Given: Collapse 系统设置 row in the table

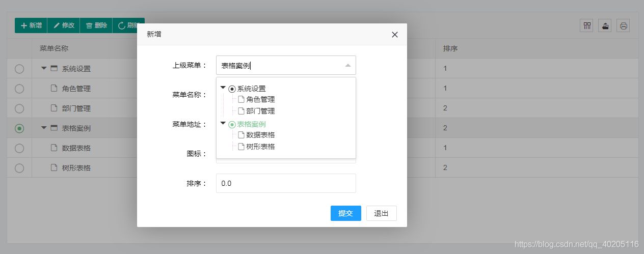Looking at the screenshot, I should click(44, 68).
